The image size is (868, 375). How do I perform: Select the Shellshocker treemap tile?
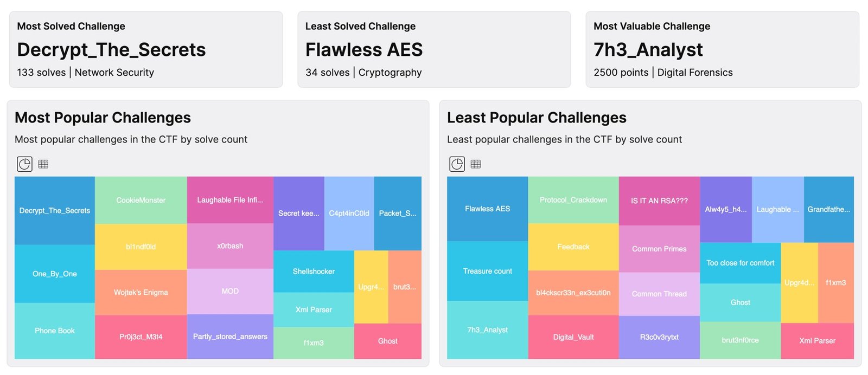[x=314, y=271]
